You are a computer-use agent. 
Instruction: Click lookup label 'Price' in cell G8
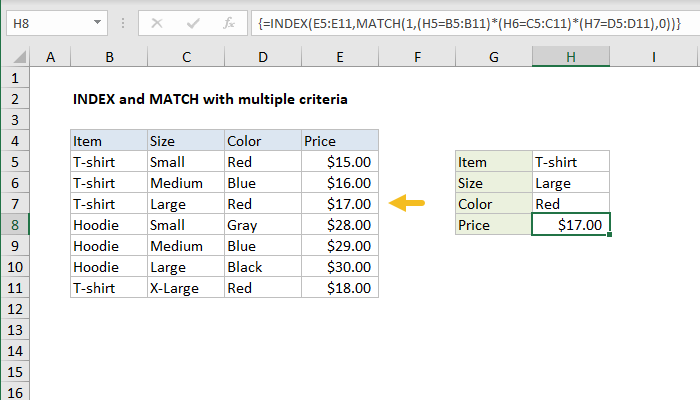494,225
